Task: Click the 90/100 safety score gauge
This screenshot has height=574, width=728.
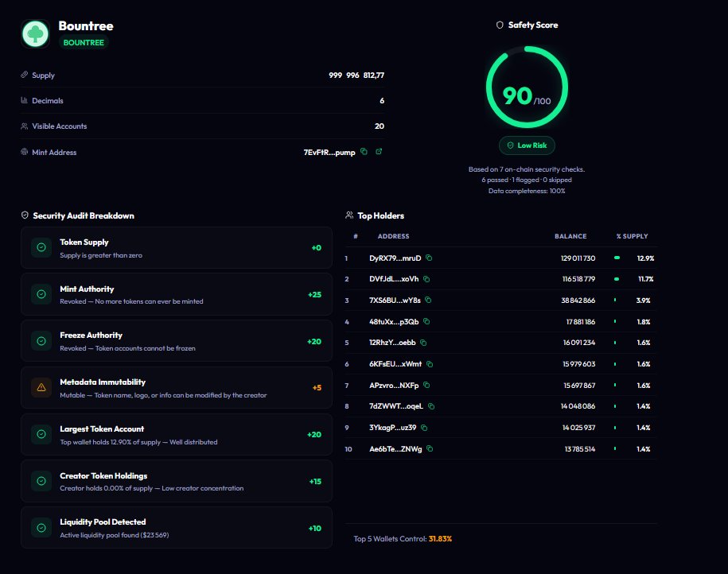Action: click(x=527, y=87)
